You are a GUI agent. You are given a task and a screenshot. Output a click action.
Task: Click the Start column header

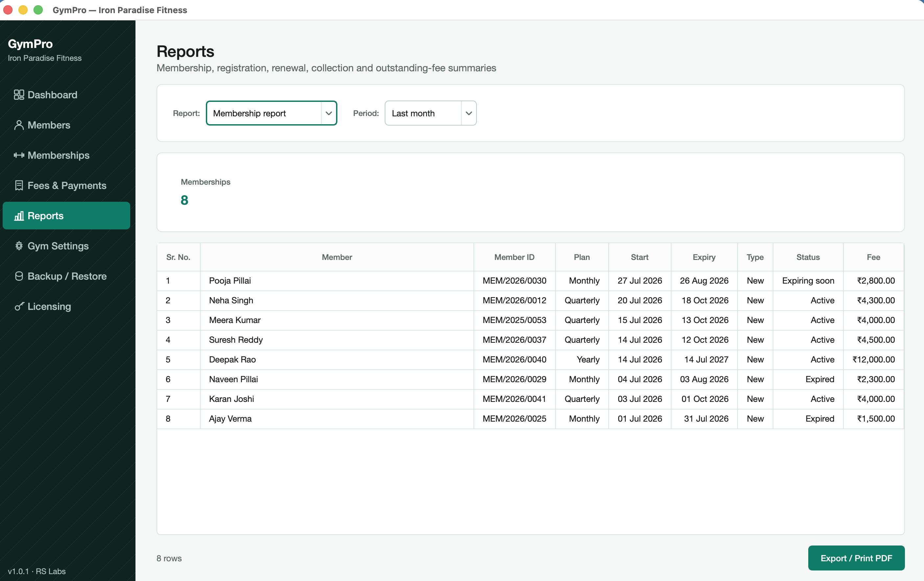point(640,257)
